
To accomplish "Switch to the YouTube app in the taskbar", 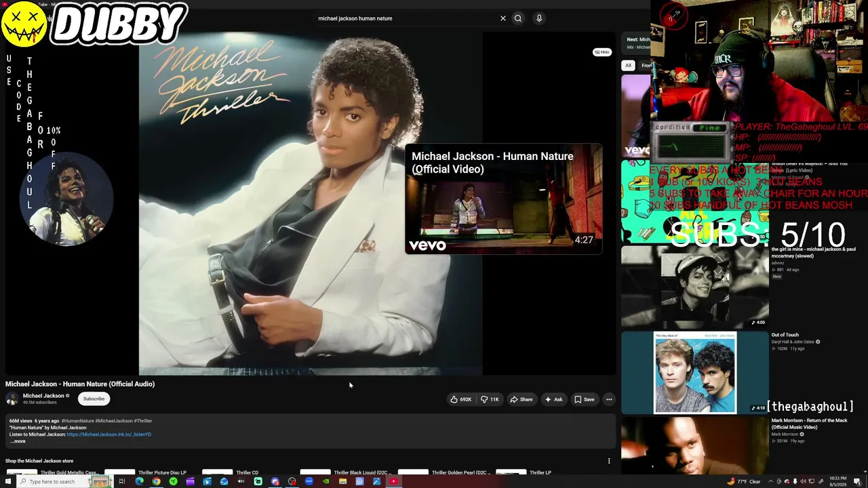I will coord(393,481).
